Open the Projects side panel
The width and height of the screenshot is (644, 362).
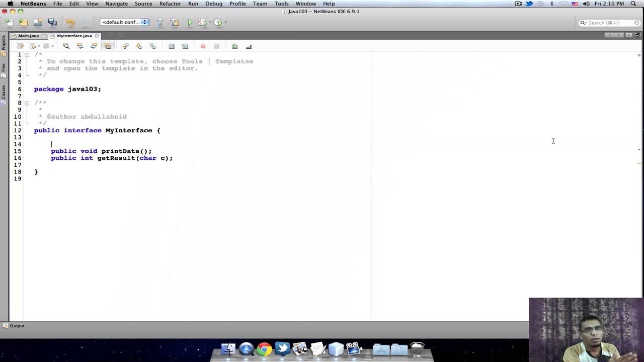[4, 45]
